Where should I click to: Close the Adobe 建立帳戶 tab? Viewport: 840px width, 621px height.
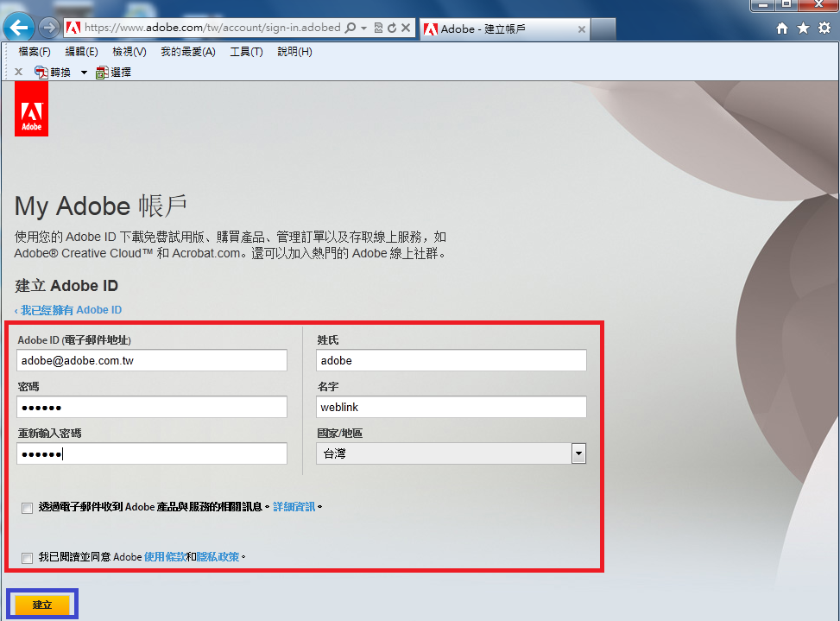click(582, 29)
